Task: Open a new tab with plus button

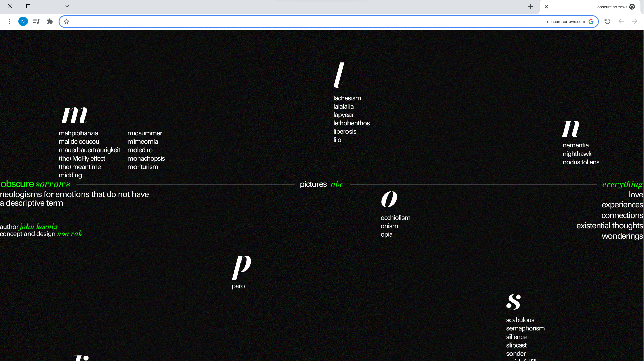Action: point(530,7)
